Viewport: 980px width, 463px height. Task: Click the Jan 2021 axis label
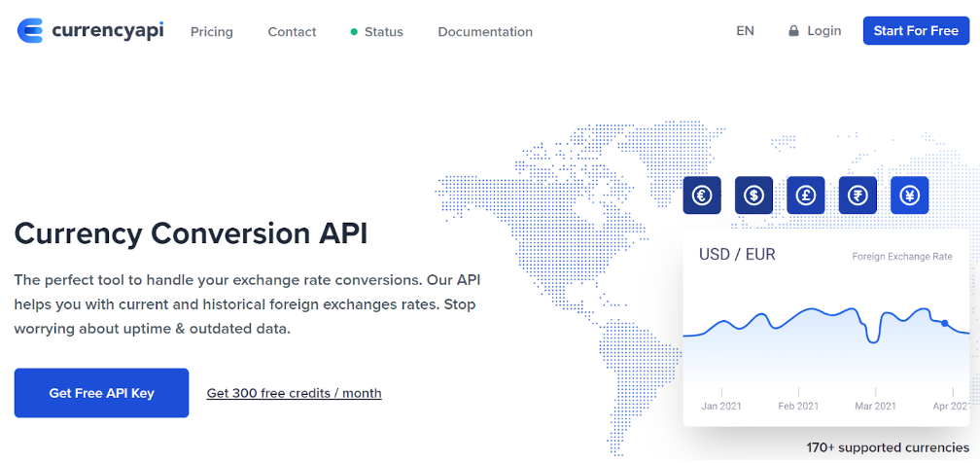pyautogui.click(x=721, y=406)
